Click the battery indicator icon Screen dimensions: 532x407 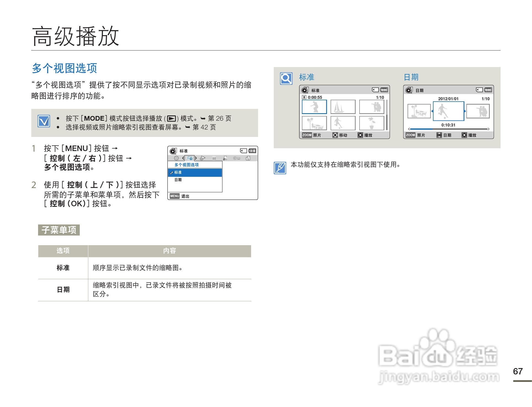pyautogui.click(x=252, y=151)
